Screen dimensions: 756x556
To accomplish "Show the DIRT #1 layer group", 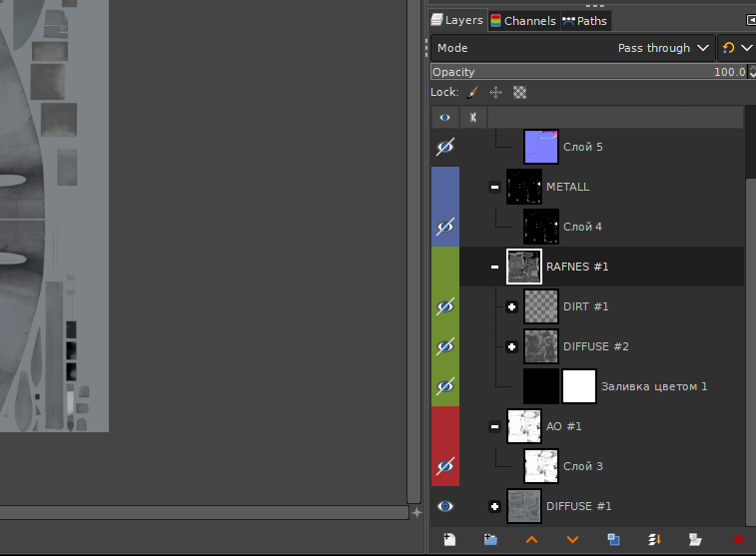I will coord(445,306).
